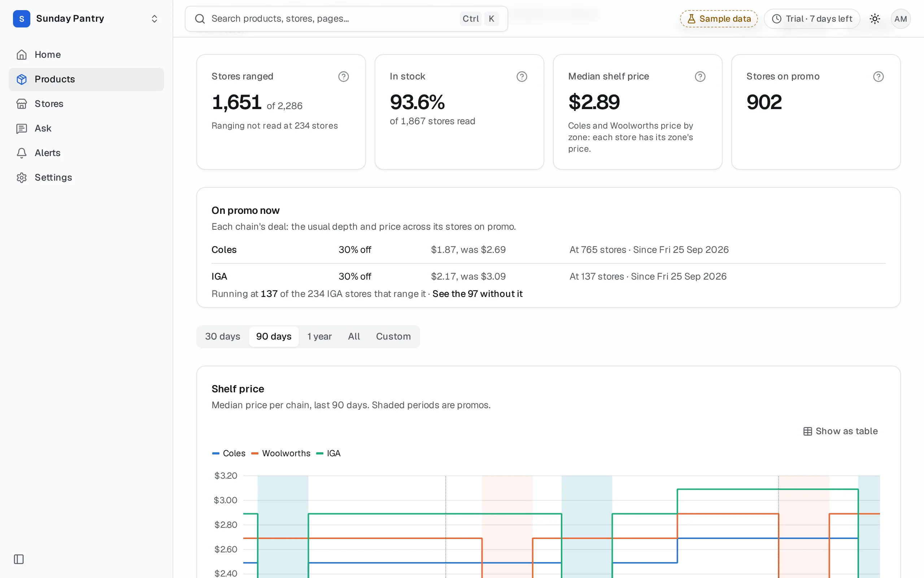Click the Ask chat icon
Viewport: 924px width, 578px height.
(22, 129)
